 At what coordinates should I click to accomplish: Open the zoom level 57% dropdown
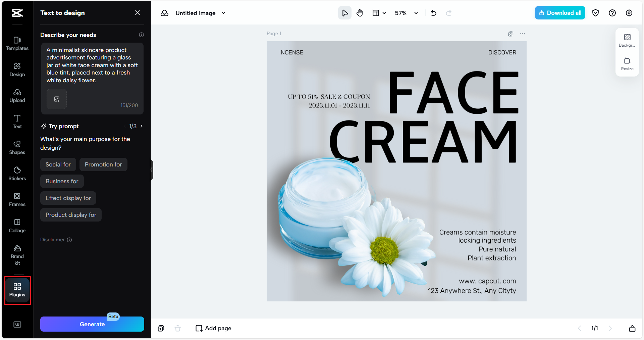click(x=407, y=13)
